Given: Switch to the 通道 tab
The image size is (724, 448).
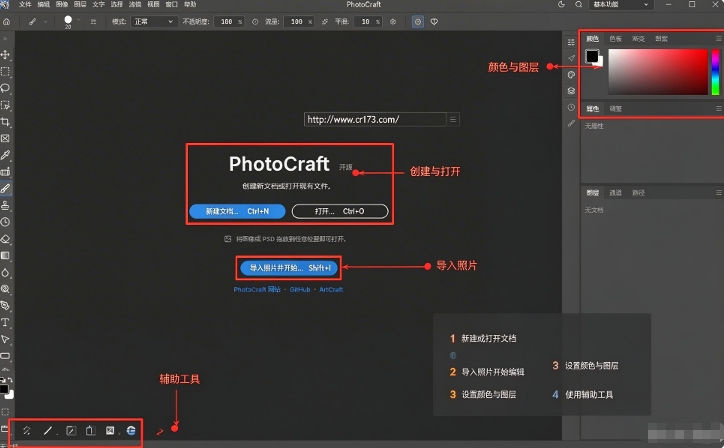Looking at the screenshot, I should (615, 193).
